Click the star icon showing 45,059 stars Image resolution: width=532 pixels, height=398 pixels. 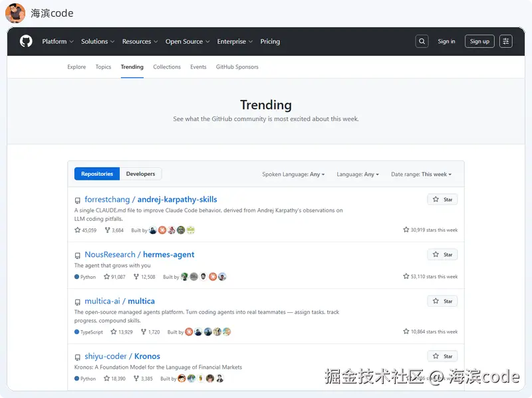(x=78, y=230)
